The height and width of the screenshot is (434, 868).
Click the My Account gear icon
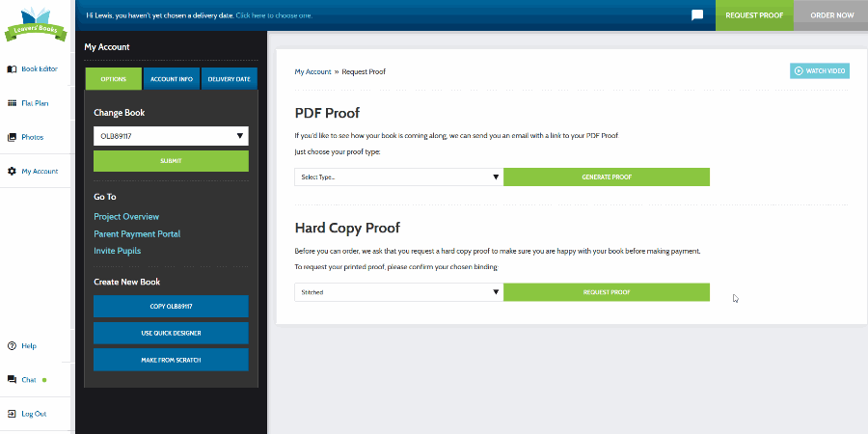12,172
